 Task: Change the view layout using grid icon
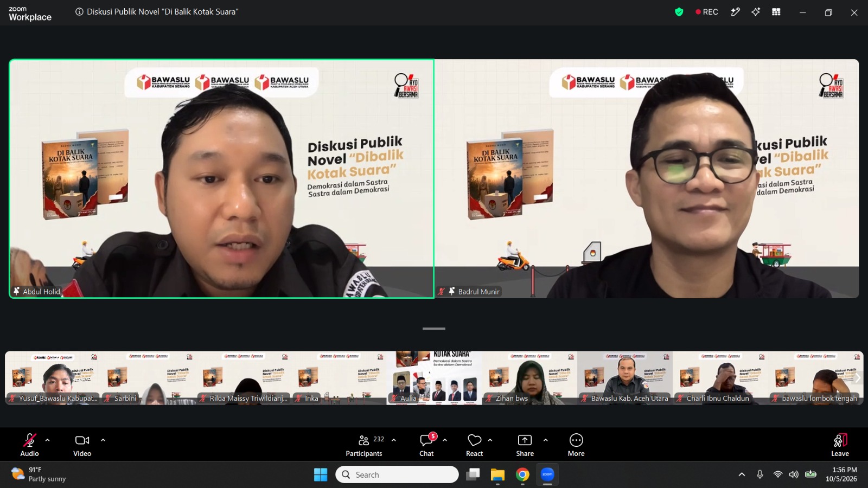tap(776, 12)
